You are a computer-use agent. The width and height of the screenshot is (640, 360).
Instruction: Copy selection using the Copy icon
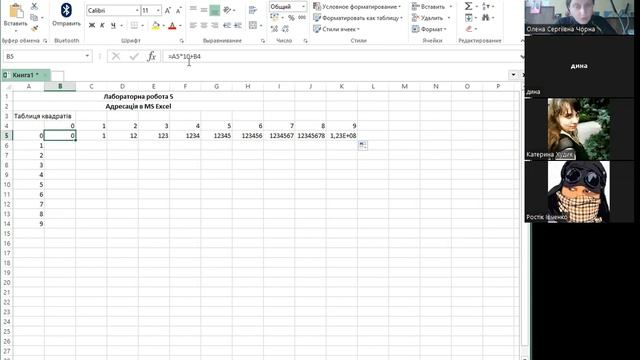pyautogui.click(x=34, y=18)
